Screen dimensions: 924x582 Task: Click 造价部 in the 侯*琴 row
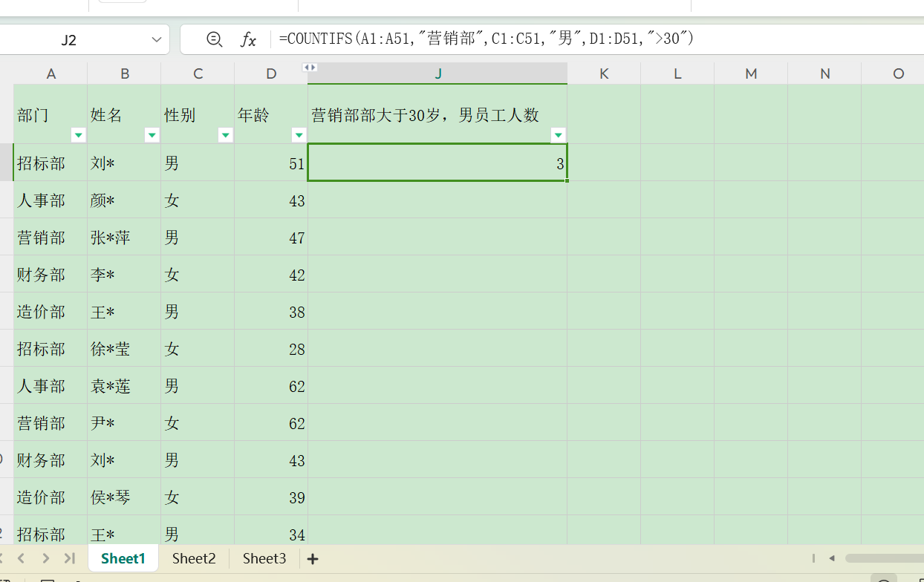pos(51,497)
